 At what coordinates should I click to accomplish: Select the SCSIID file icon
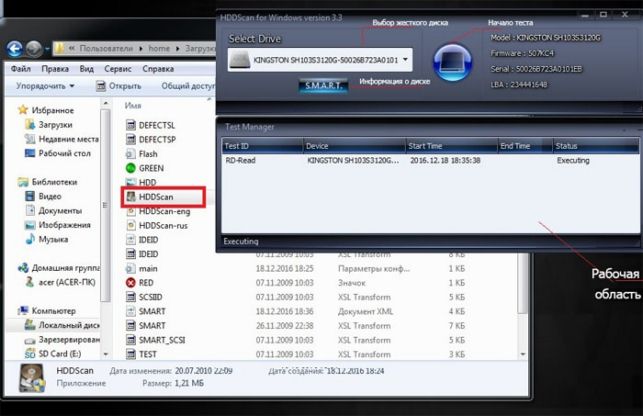131,297
